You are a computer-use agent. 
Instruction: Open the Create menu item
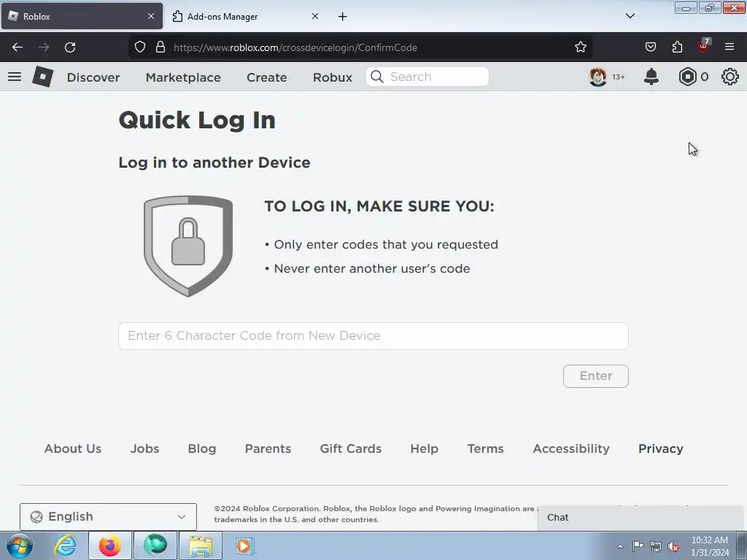click(267, 77)
